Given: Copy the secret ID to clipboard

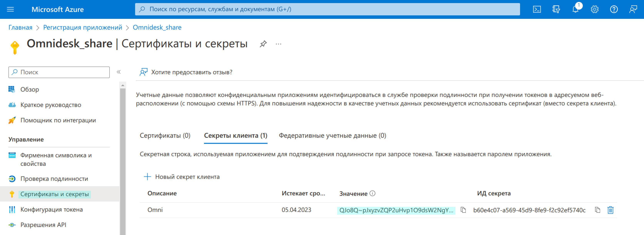Looking at the screenshot, I should [x=597, y=210].
